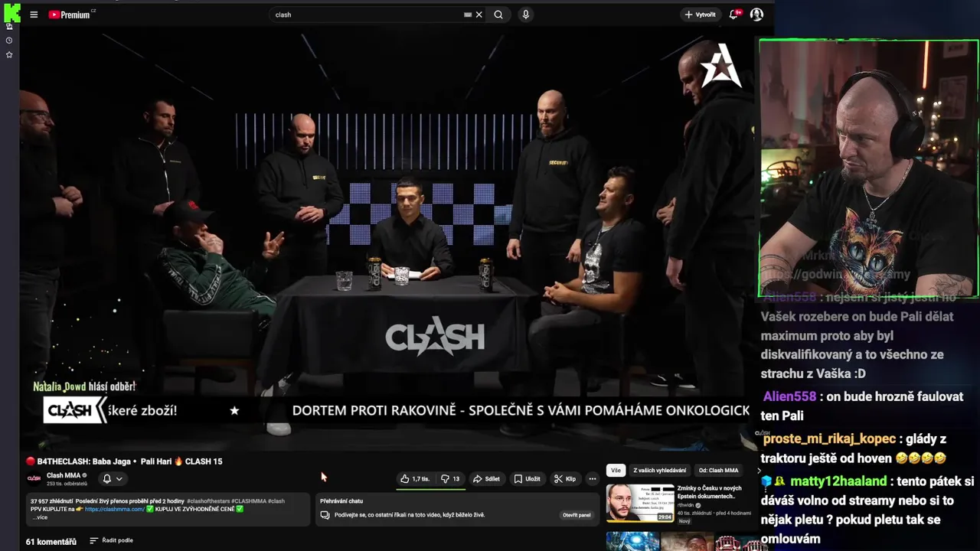Click '37 957 zhlédnutí' view count text
980x551 pixels.
point(51,501)
